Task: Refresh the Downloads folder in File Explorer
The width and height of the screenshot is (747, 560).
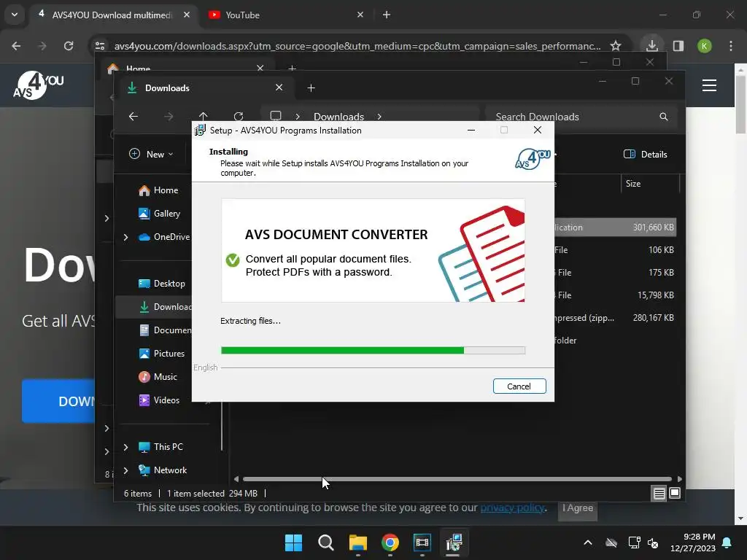Action: (x=239, y=117)
